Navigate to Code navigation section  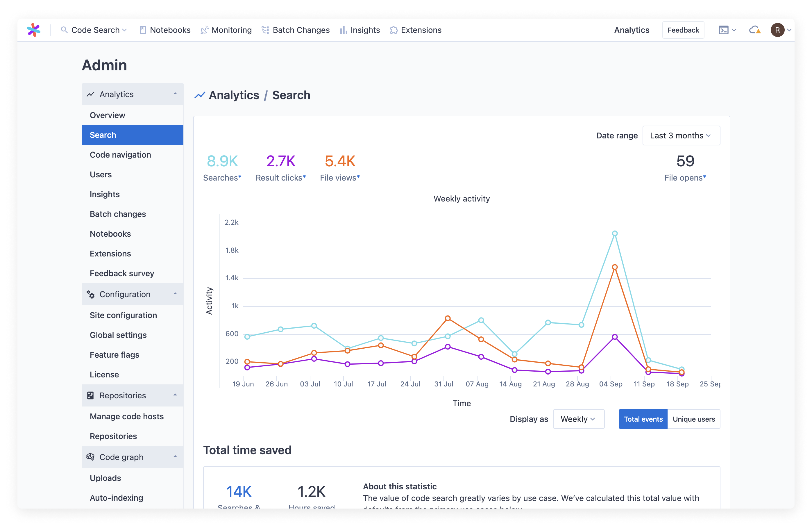click(x=121, y=155)
